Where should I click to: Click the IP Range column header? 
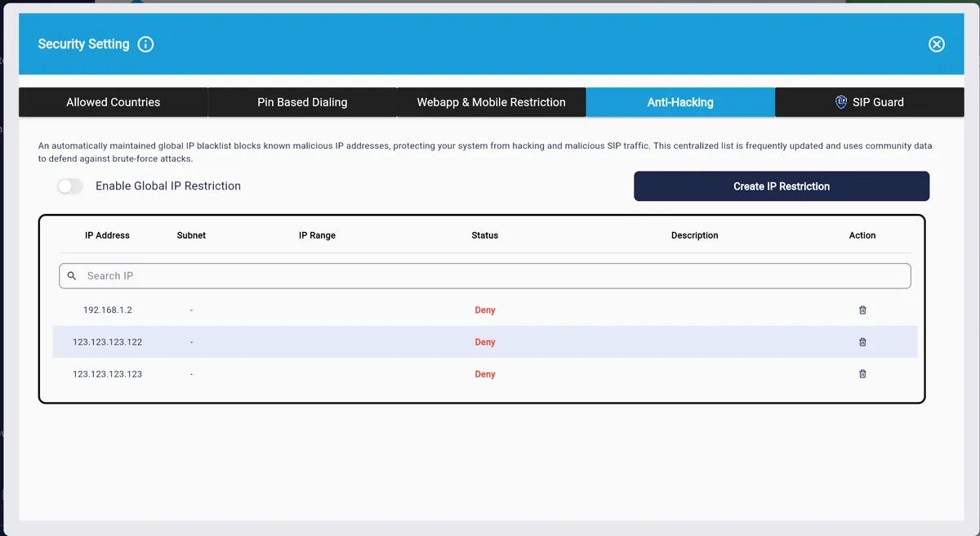[317, 235]
